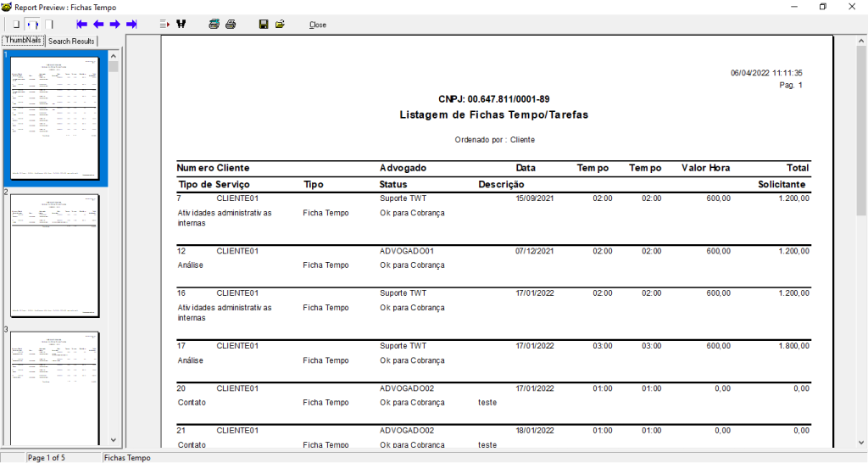Click date '18/01/2022' in row 21
This screenshot has width=868, height=463.
pyautogui.click(x=535, y=430)
